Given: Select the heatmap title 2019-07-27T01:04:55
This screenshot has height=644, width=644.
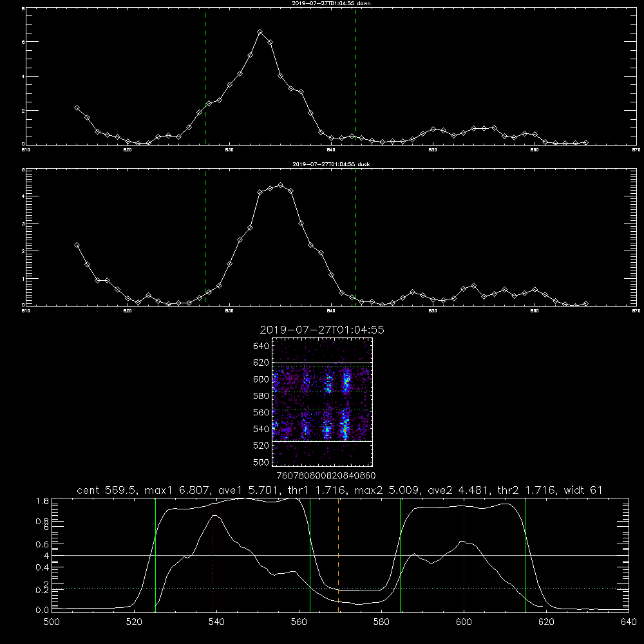Looking at the screenshot, I should click(322, 330).
